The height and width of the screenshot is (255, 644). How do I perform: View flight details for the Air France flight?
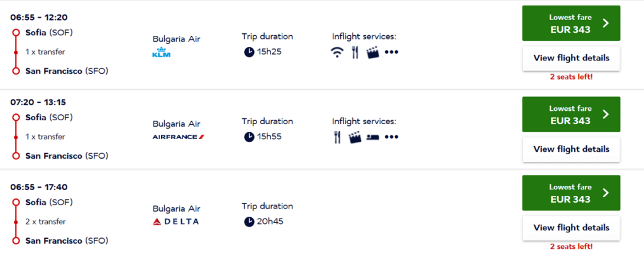tap(571, 149)
